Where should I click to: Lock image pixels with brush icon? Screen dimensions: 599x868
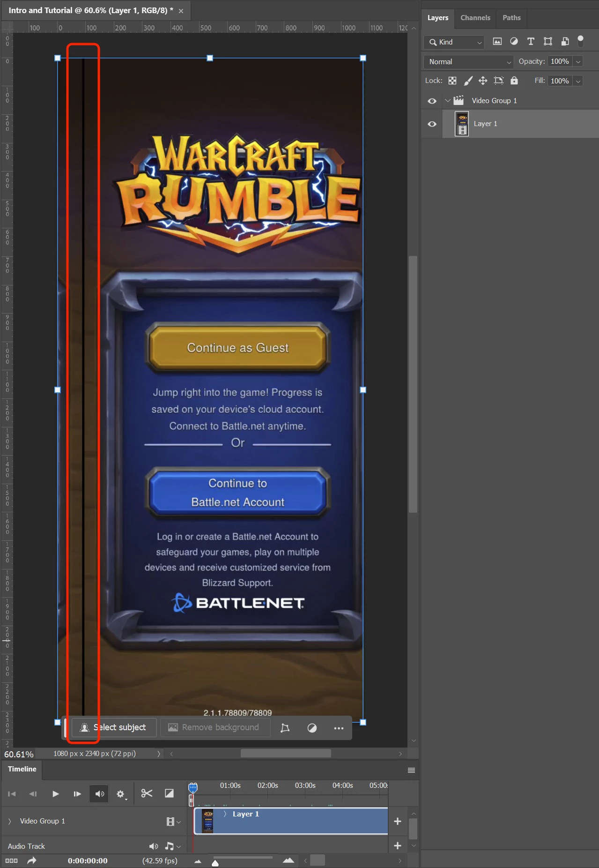pos(468,81)
